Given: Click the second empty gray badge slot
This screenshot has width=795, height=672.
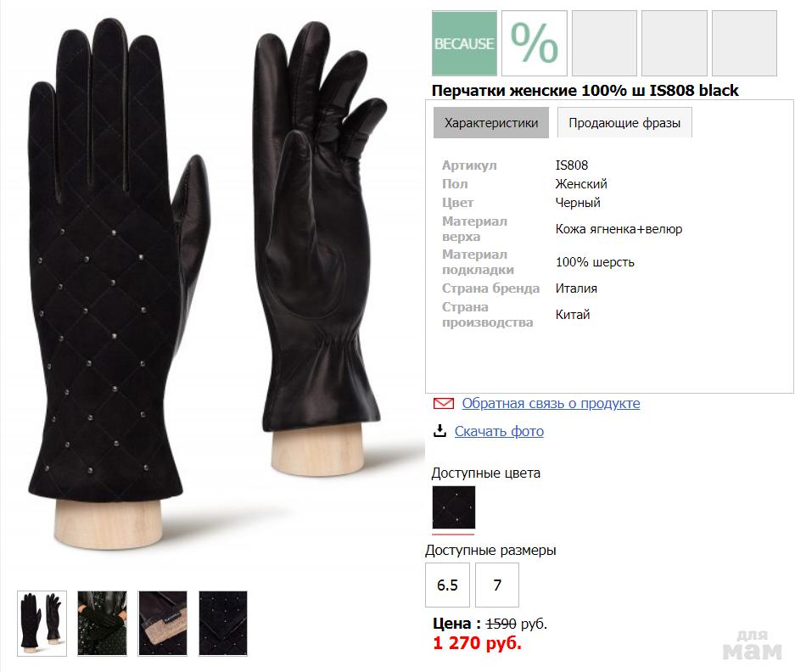Looking at the screenshot, I should (674, 43).
